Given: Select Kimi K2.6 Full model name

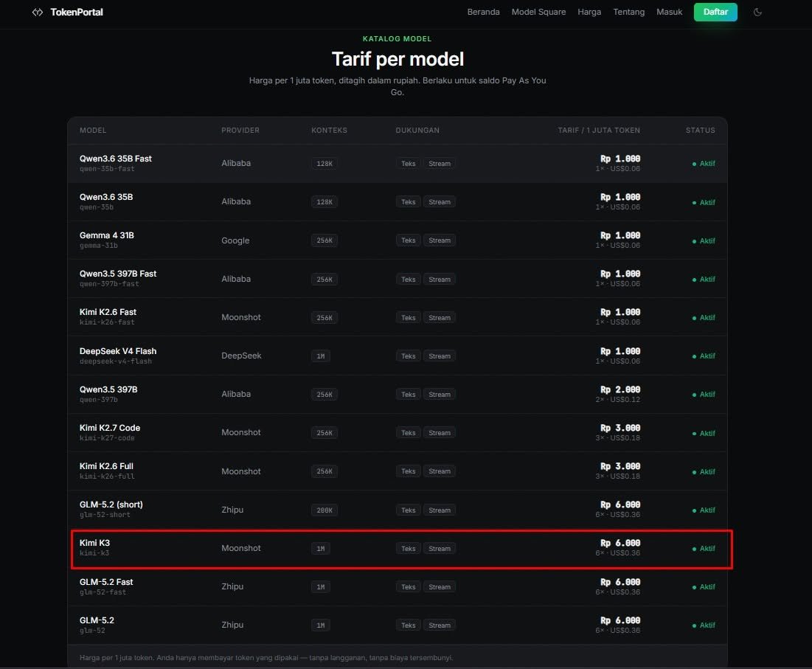Looking at the screenshot, I should pos(106,466).
